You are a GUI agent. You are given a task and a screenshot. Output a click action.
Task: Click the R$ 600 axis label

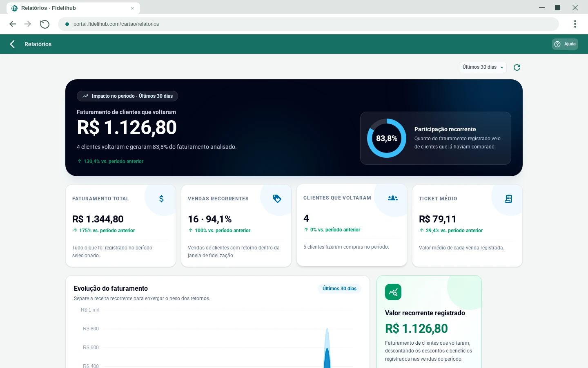(x=91, y=348)
